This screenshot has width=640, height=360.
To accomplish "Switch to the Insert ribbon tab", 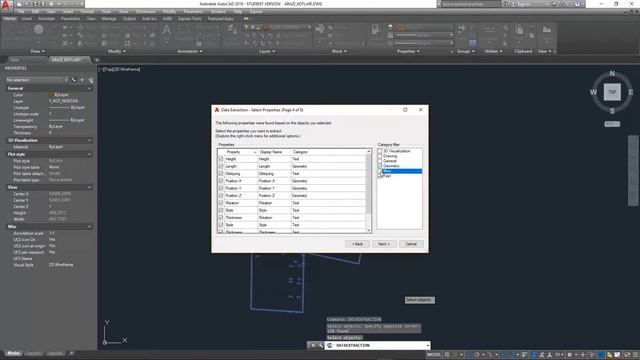I will (27, 18).
